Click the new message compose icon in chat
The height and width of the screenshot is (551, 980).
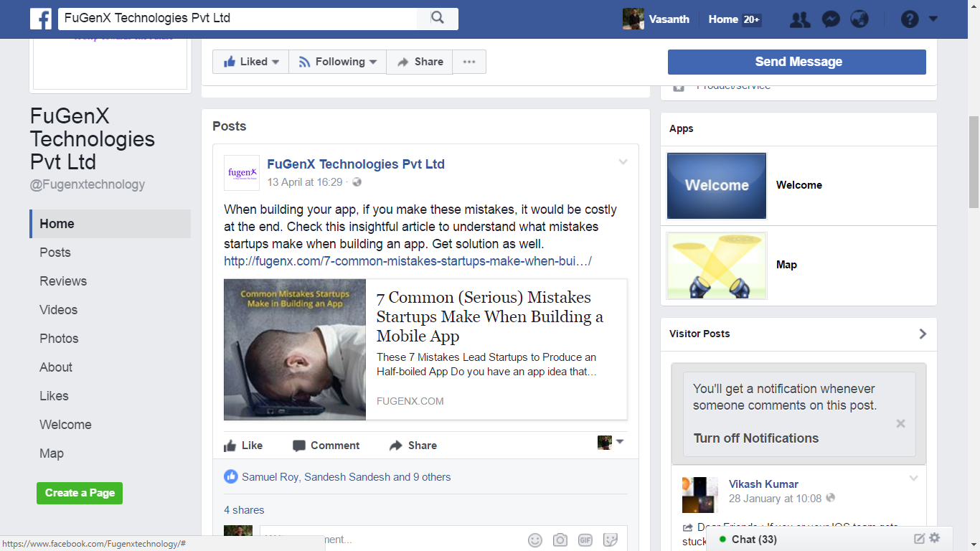click(919, 539)
